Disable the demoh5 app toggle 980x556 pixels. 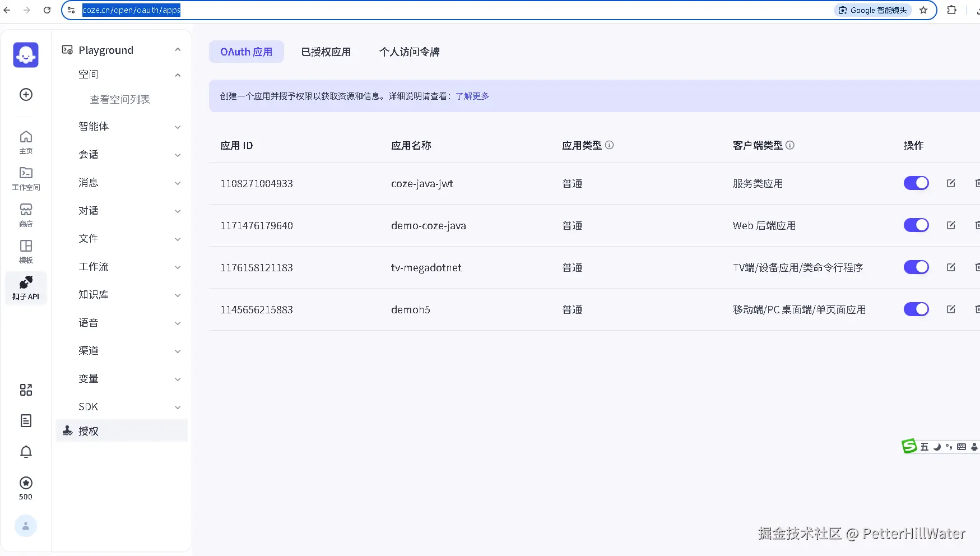coord(916,309)
